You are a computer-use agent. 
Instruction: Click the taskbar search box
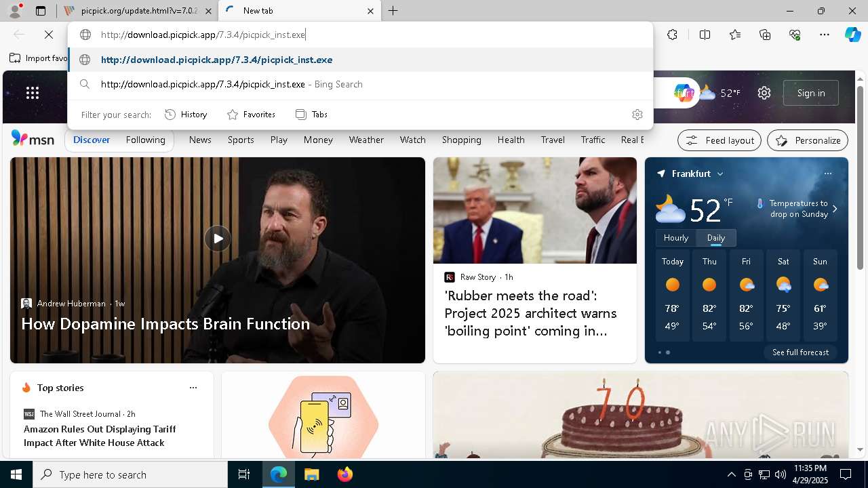point(130,474)
